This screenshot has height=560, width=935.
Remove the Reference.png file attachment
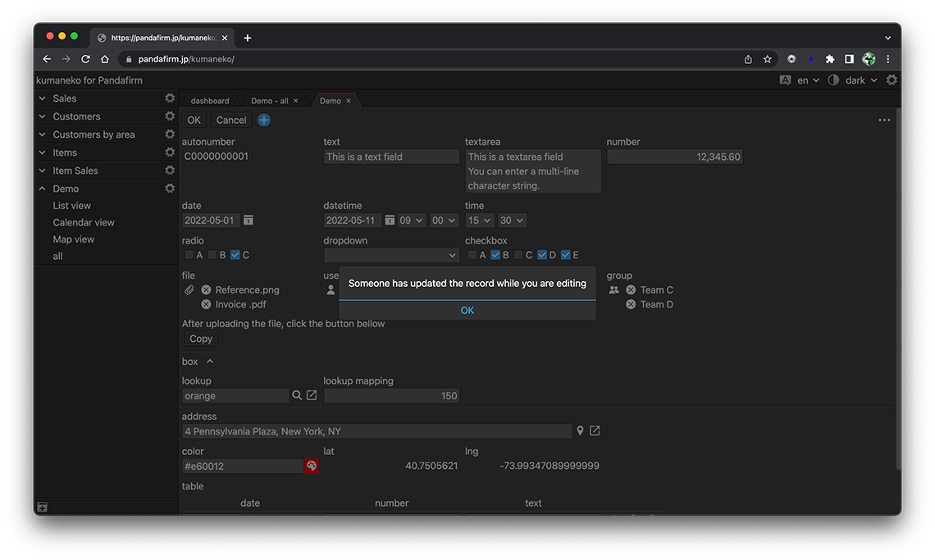pos(206,290)
